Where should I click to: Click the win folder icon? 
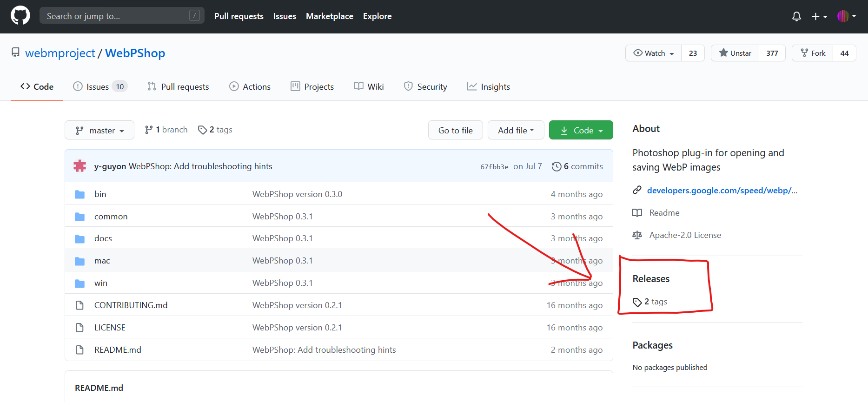(80, 283)
